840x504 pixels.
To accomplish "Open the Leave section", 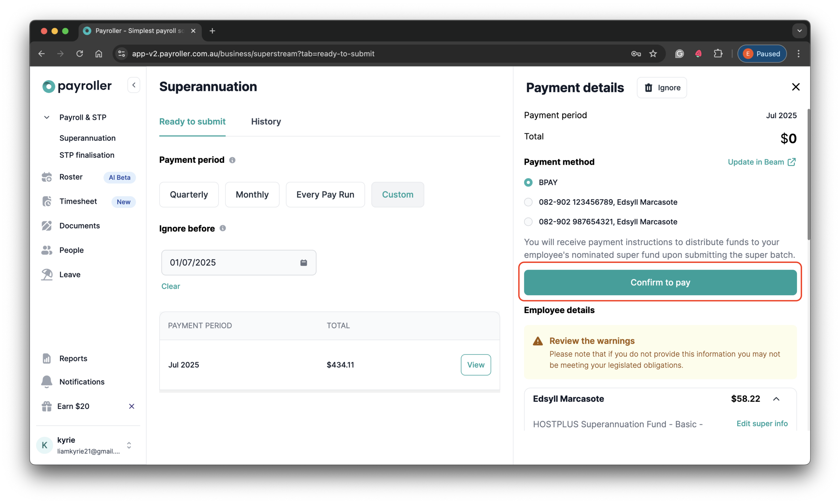I will click(x=70, y=274).
